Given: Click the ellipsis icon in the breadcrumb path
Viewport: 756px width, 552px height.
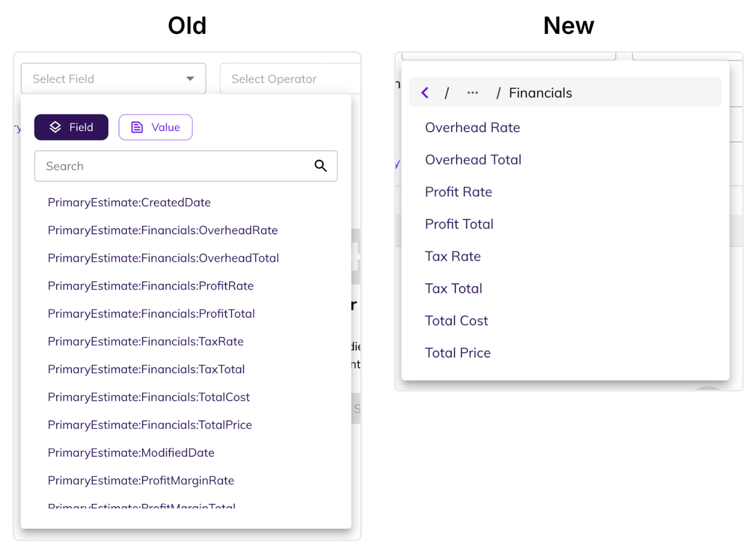Looking at the screenshot, I should click(x=472, y=92).
